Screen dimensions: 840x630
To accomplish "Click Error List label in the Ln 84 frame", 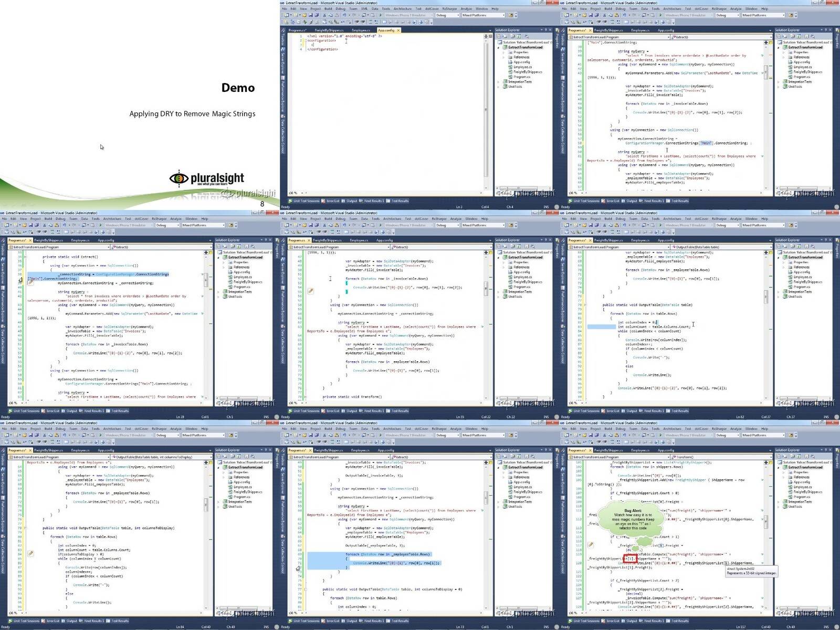I will 53,621.
